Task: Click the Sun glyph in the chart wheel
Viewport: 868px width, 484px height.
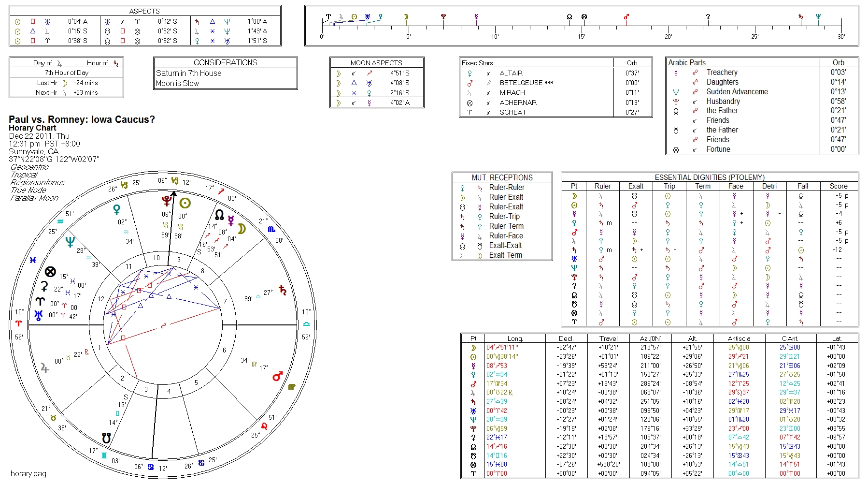Action: coord(185,203)
